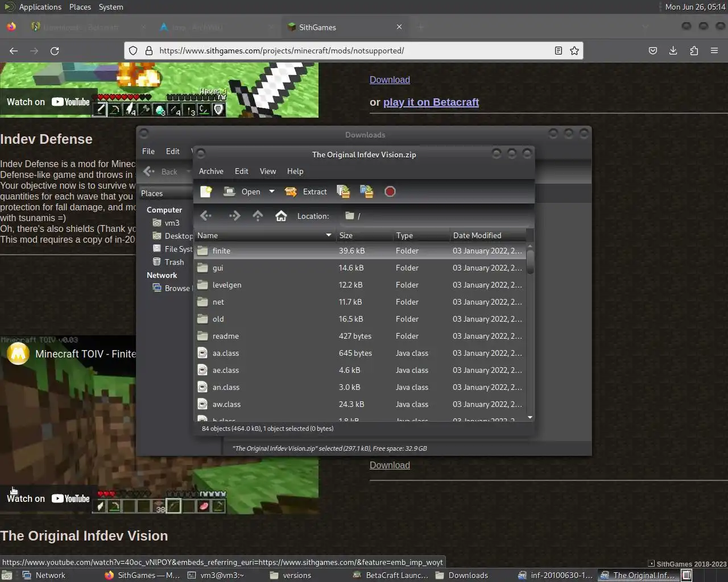Image resolution: width=728 pixels, height=582 pixels.
Task: Select Desktop in Downloads sidebar
Action: point(173,236)
